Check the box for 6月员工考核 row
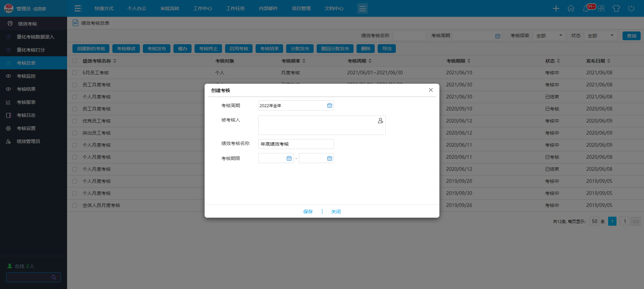The height and width of the screenshot is (289, 644). [75, 73]
